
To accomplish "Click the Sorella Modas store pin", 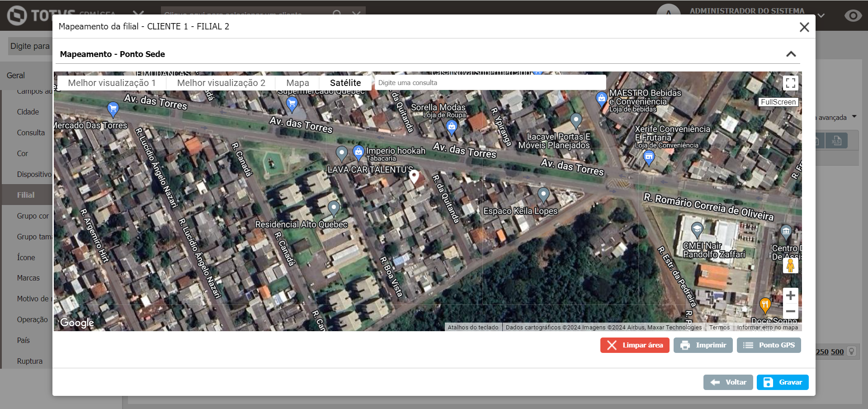I will [x=452, y=127].
